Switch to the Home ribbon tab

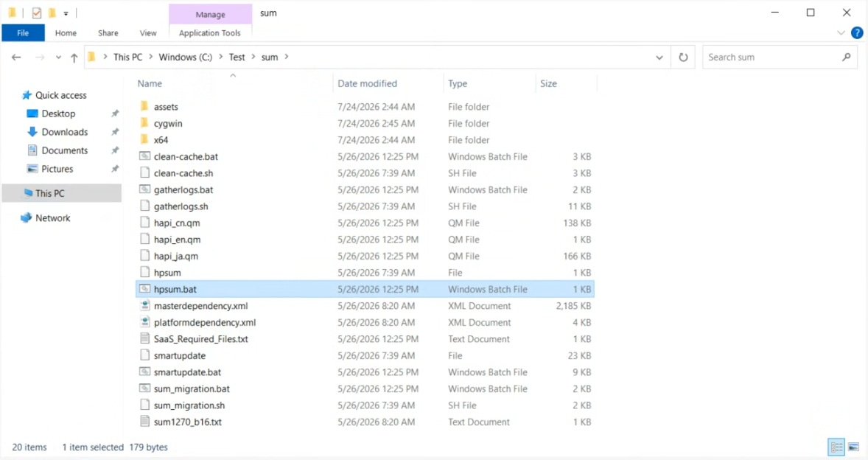click(66, 33)
